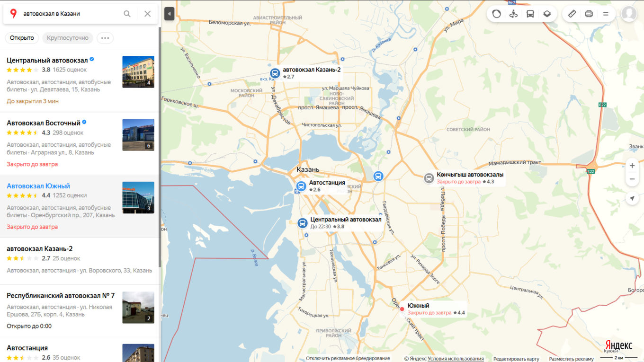Screen dimensions: 644x362
Task: Collapse the results side panel arrow
Action: point(170,14)
